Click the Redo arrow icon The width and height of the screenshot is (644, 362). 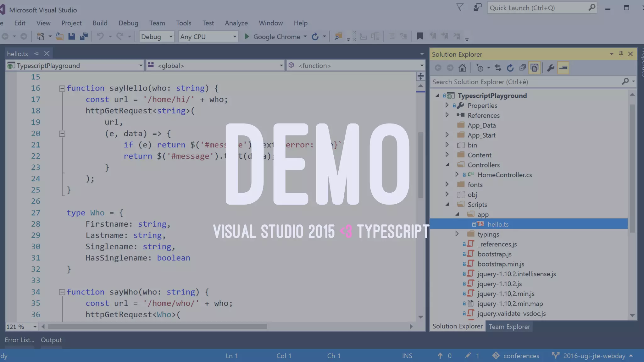click(x=119, y=36)
